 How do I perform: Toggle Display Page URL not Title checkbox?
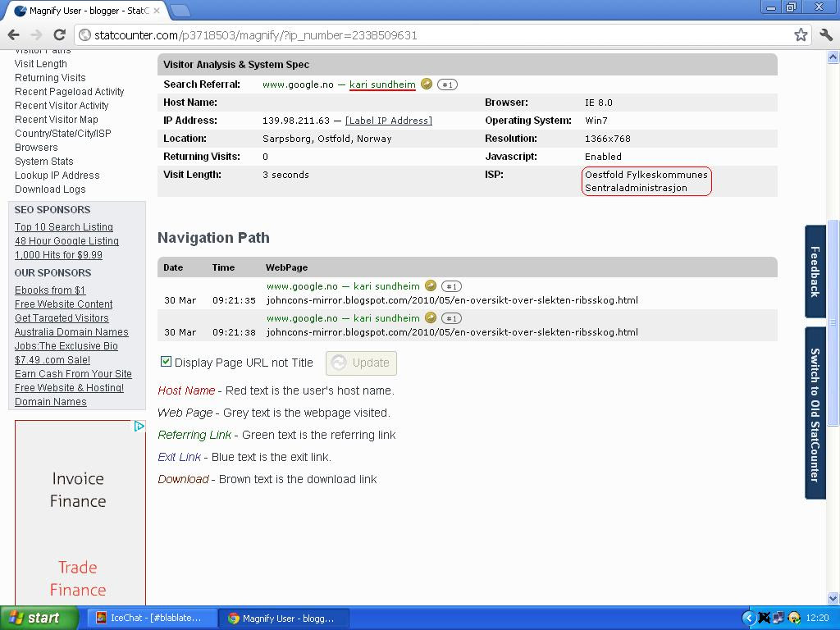(x=166, y=362)
